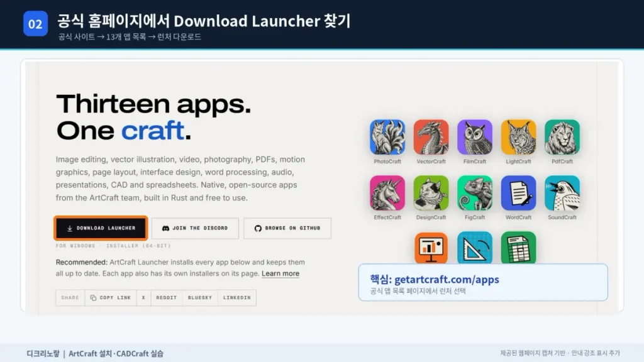
Task: Click the footer text '디크리노랗 | ArtCraft 설치·CADCraft 실습'
Action: point(95,353)
